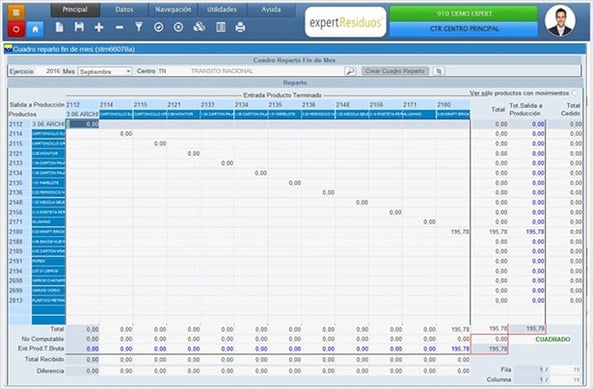
Task: Click row header 2188
Action: point(16,242)
